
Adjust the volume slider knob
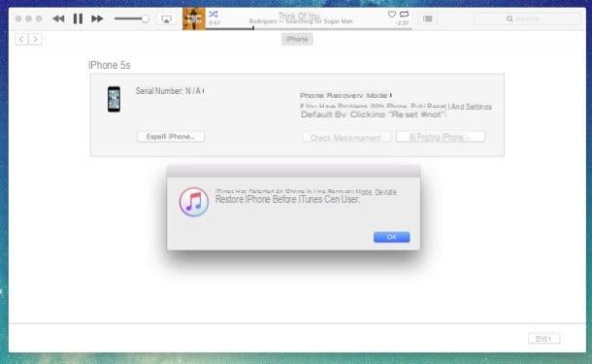[x=145, y=18]
